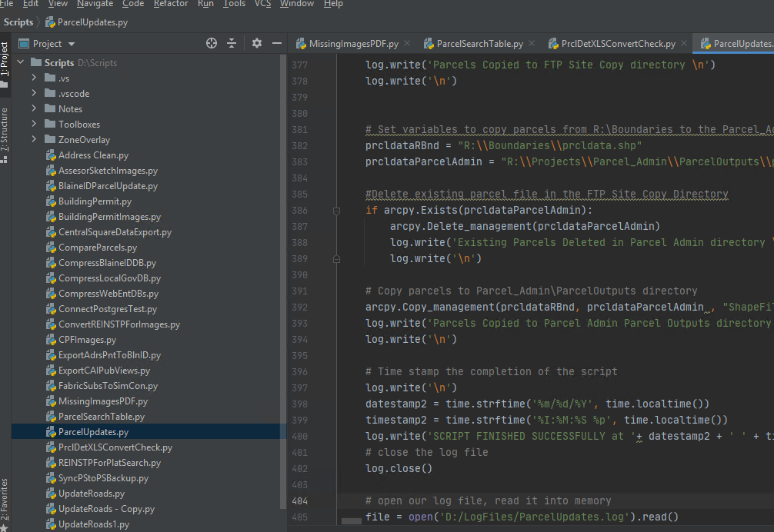Viewport: 774px width, 532px height.
Task: Switch to the ParcelSearchTable.py tab
Action: tap(479, 44)
